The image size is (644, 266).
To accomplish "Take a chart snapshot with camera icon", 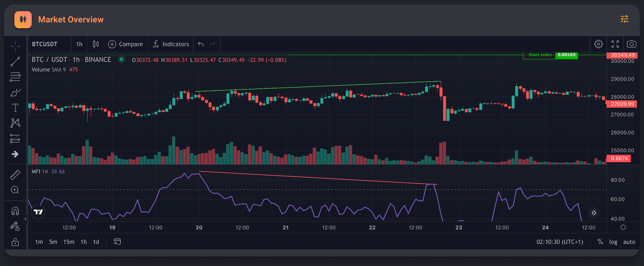I will point(631,44).
